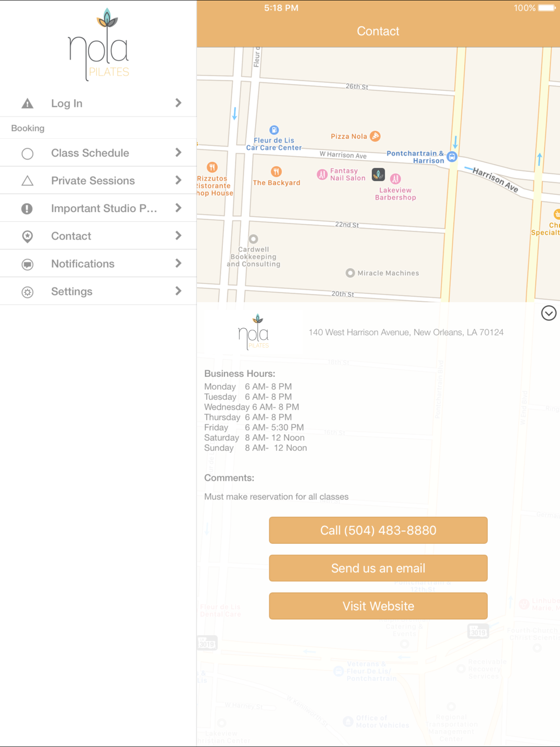Open Log In via its chevron

(178, 103)
